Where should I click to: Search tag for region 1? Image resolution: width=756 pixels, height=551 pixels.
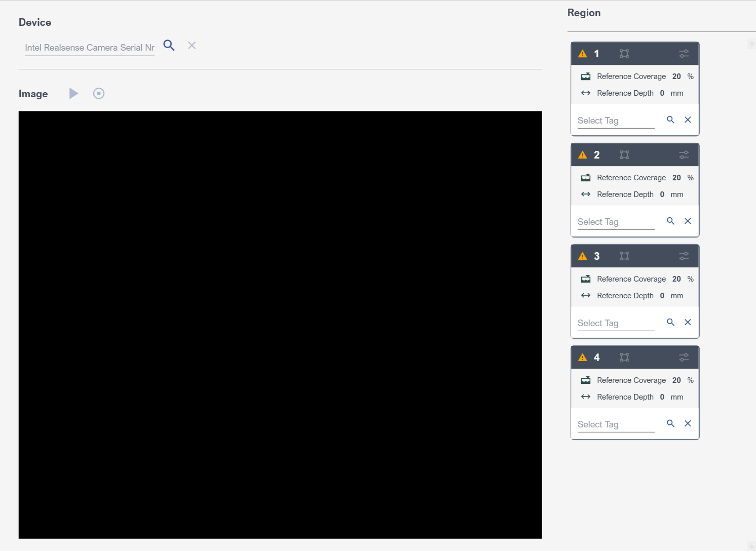pos(670,120)
